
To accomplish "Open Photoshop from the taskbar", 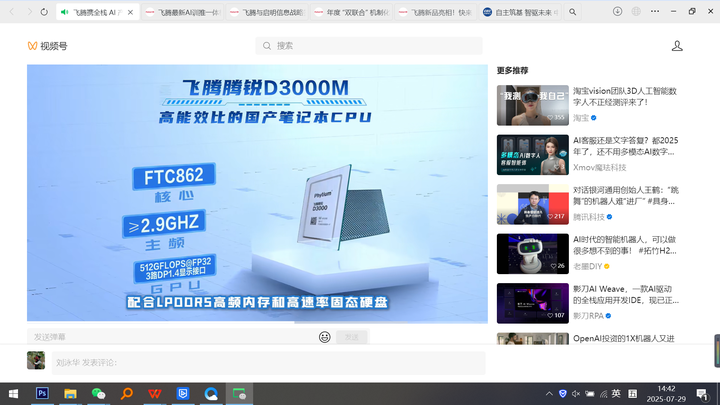I will (42, 394).
